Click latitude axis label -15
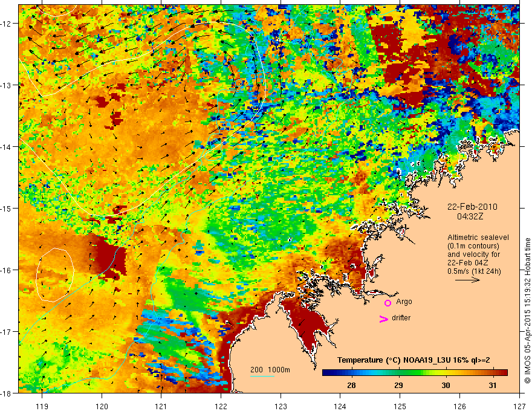532x411 pixels. [x=6, y=208]
